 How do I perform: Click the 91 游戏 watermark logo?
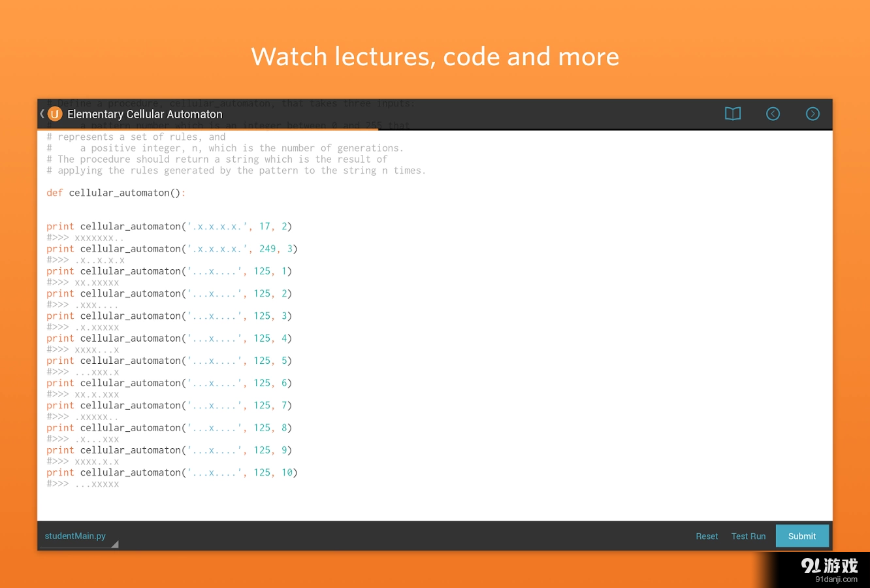tap(829, 565)
